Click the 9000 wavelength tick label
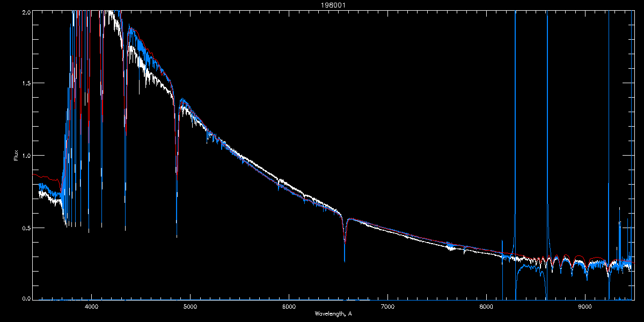Image resolution: width=644 pixels, height=322 pixels. (585, 307)
